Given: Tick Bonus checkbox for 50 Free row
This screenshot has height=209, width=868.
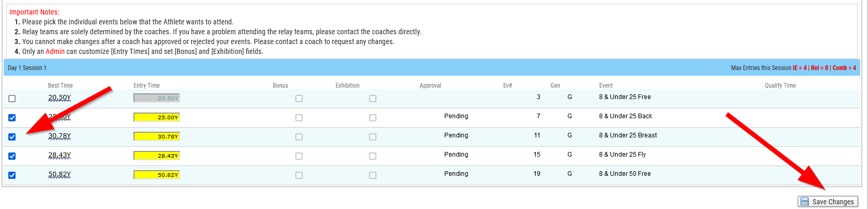Looking at the screenshot, I should point(299,175).
